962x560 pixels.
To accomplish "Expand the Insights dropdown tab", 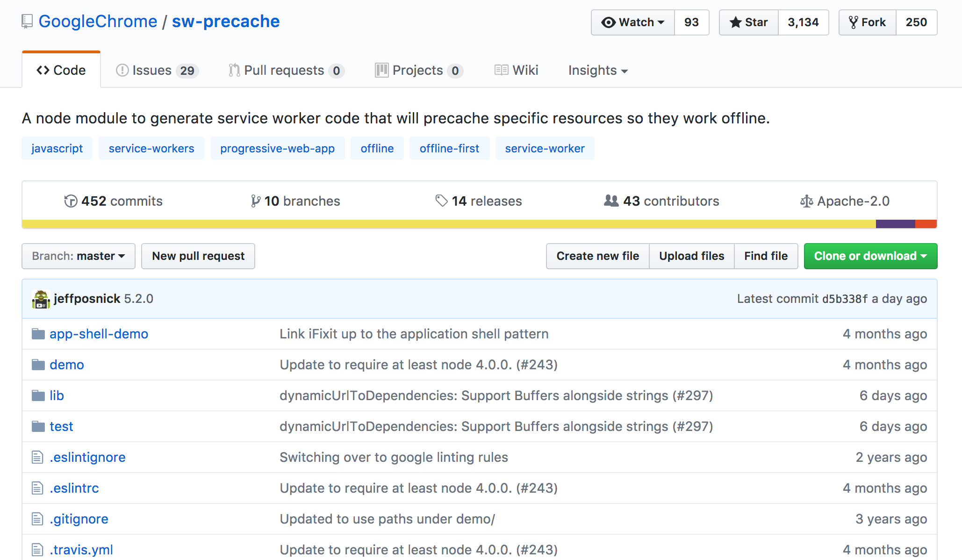I will coord(598,71).
